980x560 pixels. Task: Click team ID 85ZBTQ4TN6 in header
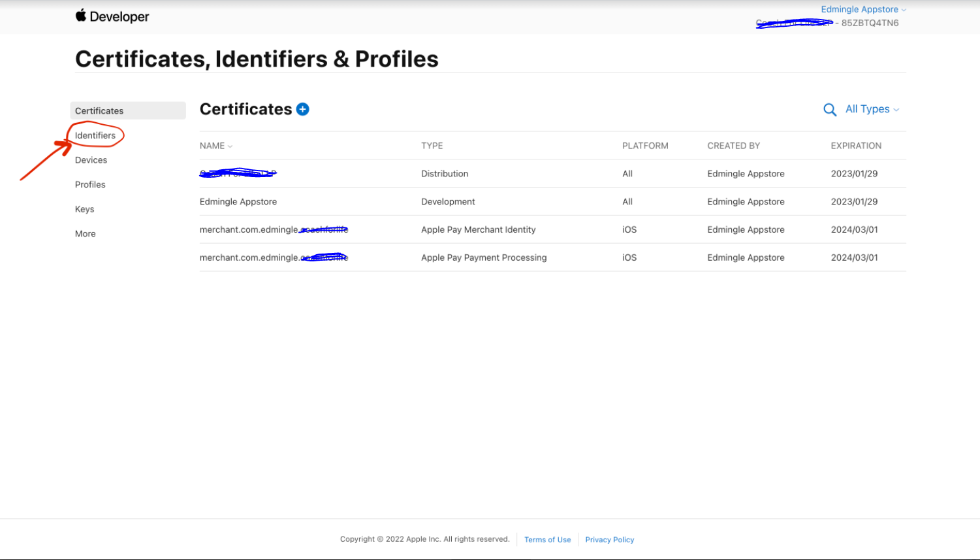pyautogui.click(x=870, y=23)
